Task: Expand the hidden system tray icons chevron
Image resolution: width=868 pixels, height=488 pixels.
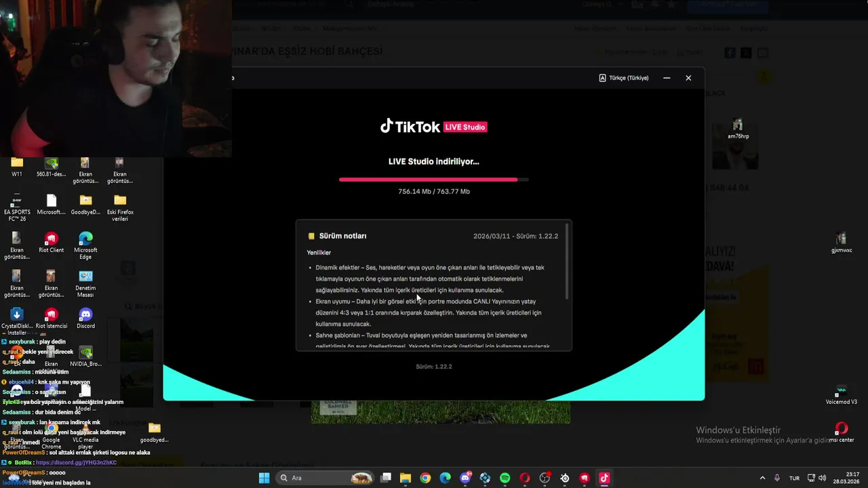Action: [762, 478]
